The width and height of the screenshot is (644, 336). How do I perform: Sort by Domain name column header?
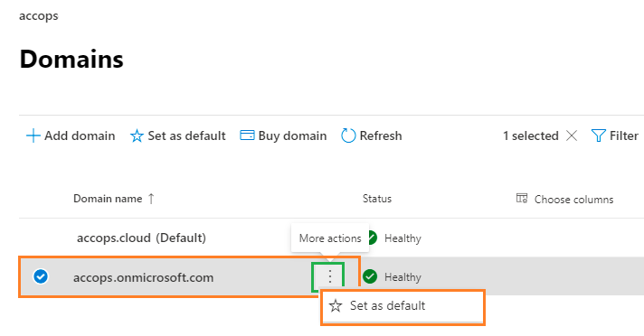coord(114,199)
